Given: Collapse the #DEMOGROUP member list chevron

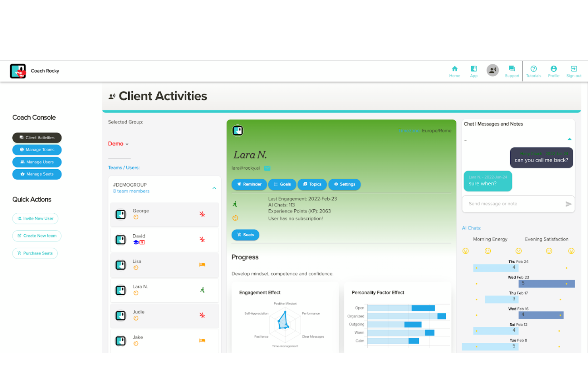Looking at the screenshot, I should [214, 188].
